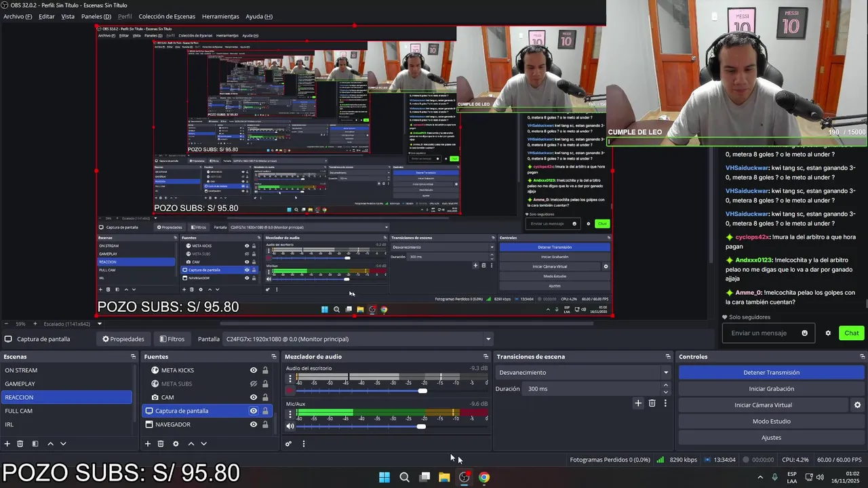This screenshot has width=868, height=488.
Task: Toggle lock on META KICKS source
Action: (x=265, y=370)
